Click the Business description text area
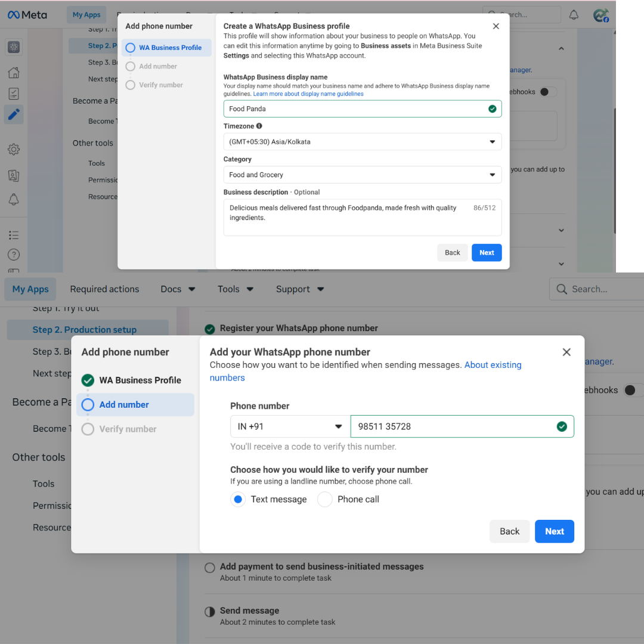 coord(363,218)
